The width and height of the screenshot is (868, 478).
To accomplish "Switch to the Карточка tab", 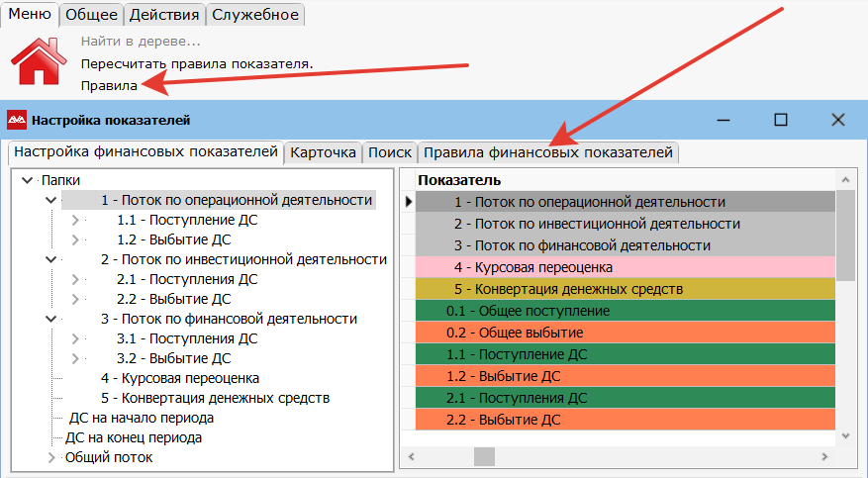I will (x=323, y=152).
